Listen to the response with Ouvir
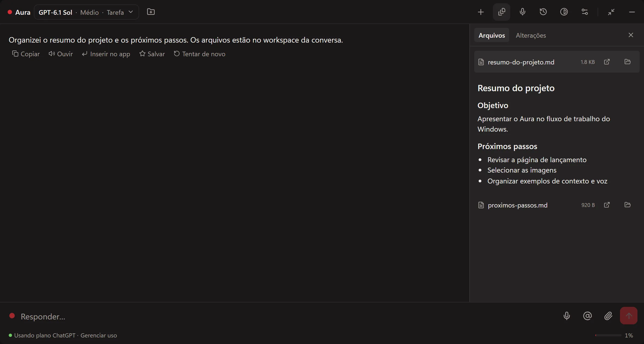 point(61,54)
